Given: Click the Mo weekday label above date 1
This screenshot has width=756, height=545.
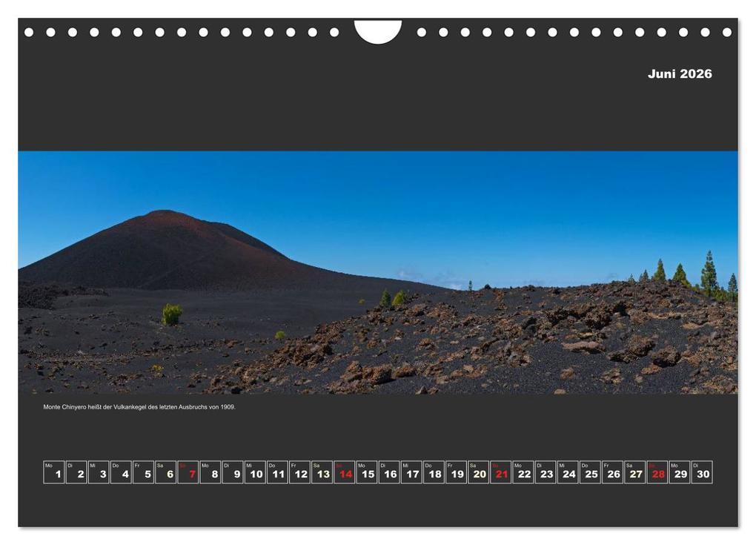Looking at the screenshot, I should 49,465.
